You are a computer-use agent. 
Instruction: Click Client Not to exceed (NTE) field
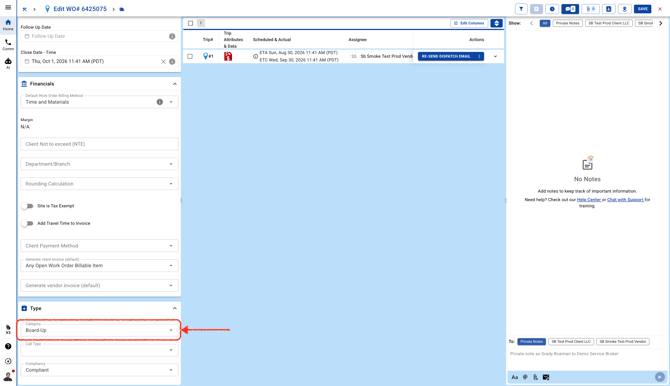click(99, 144)
